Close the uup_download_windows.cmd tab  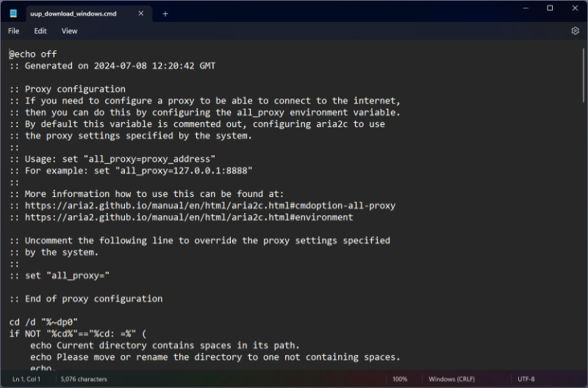click(141, 14)
